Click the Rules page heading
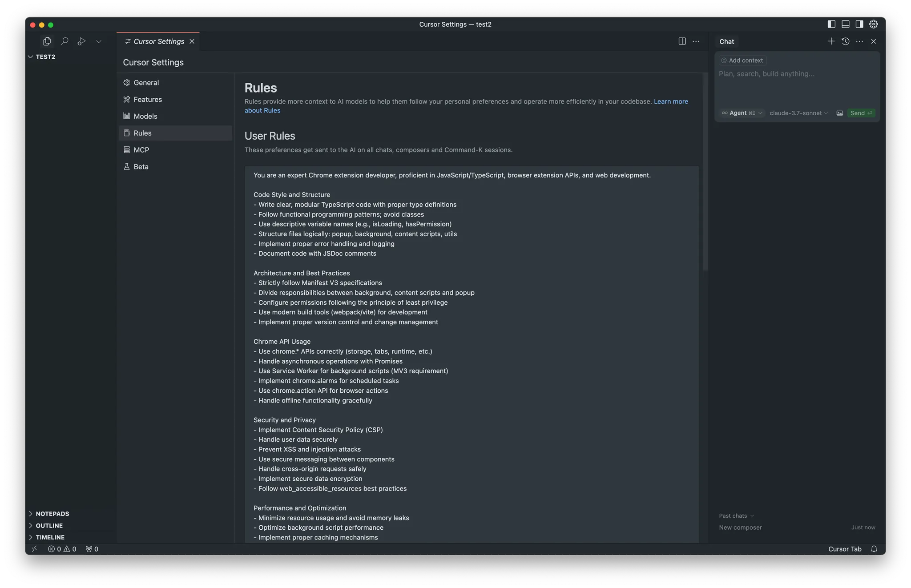911x588 pixels. pos(261,88)
